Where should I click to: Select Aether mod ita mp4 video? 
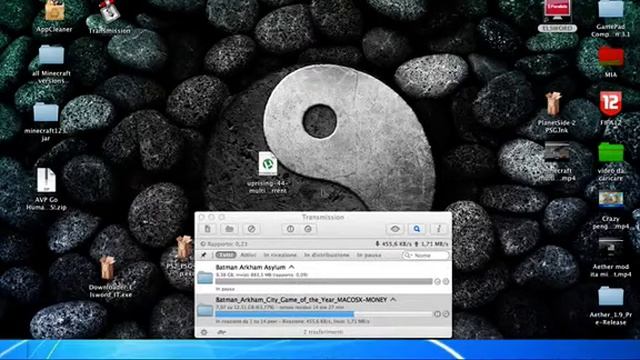tap(611, 258)
